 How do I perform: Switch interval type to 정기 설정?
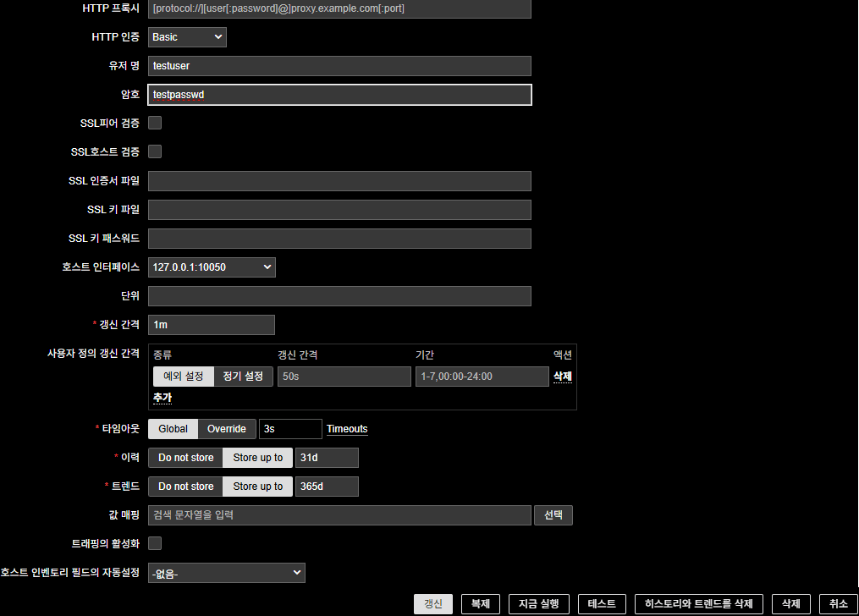(x=243, y=377)
